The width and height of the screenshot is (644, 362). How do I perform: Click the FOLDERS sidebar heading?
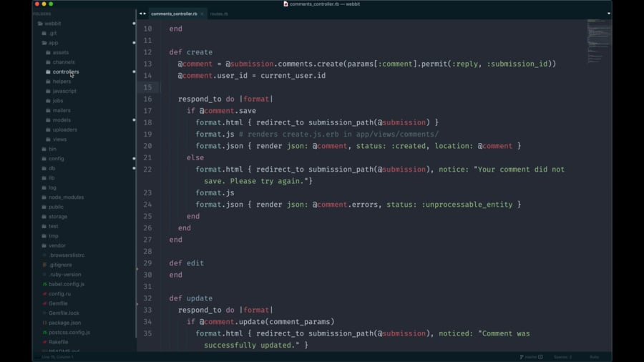[42, 14]
